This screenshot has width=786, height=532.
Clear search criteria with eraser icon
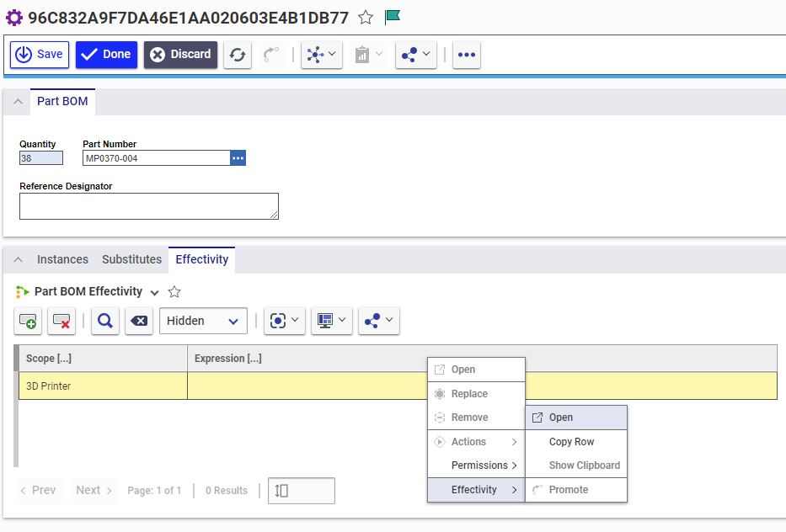[x=139, y=321]
